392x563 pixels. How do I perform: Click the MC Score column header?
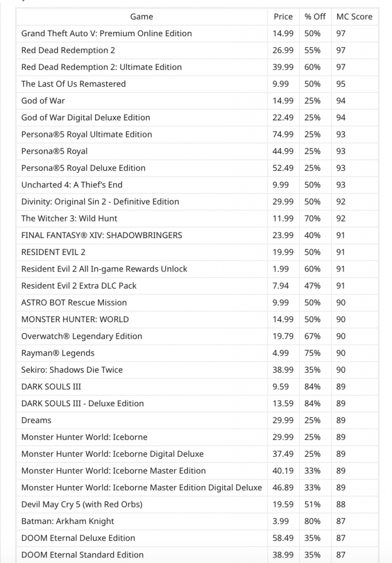(354, 16)
